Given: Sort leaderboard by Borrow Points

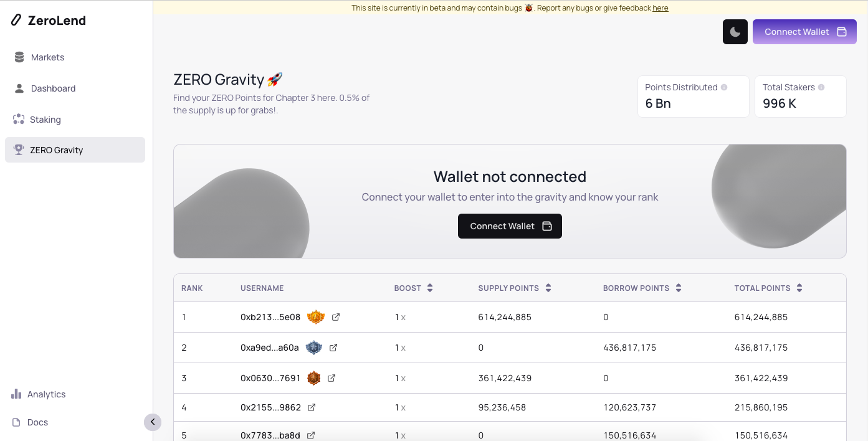Looking at the screenshot, I should (679, 288).
